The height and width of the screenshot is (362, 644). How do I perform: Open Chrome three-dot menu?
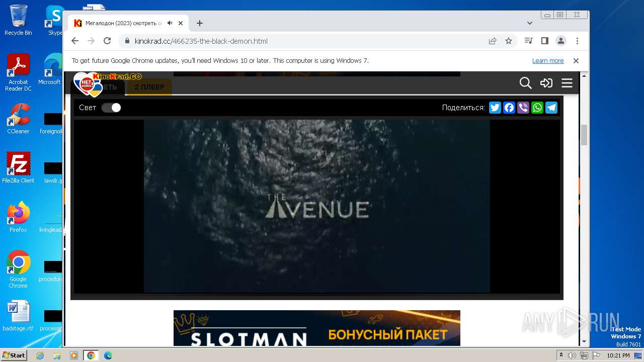[577, 41]
